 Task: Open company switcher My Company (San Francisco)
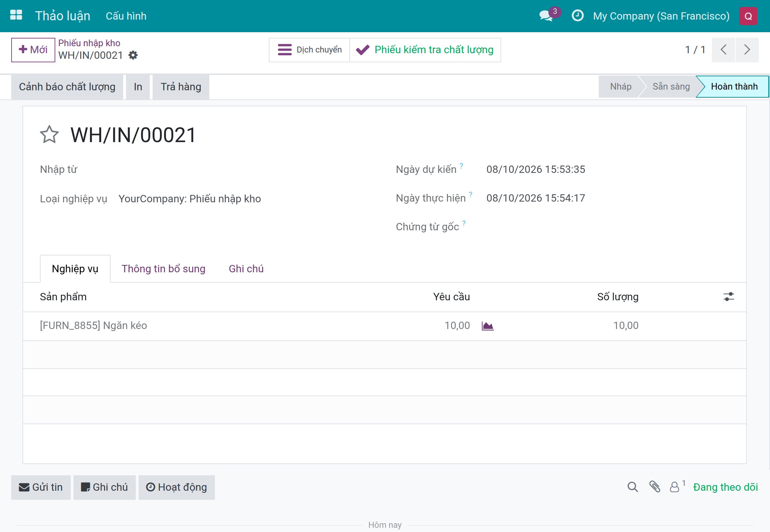[x=661, y=16]
